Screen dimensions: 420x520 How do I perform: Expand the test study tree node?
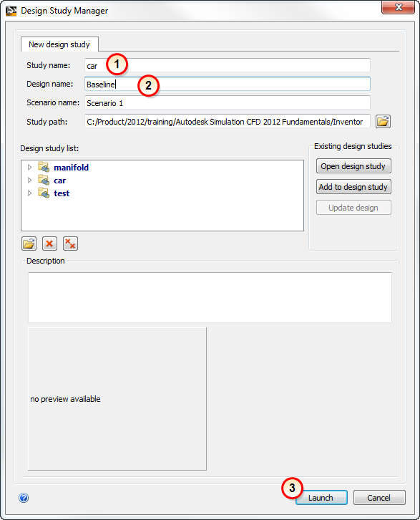[29, 193]
